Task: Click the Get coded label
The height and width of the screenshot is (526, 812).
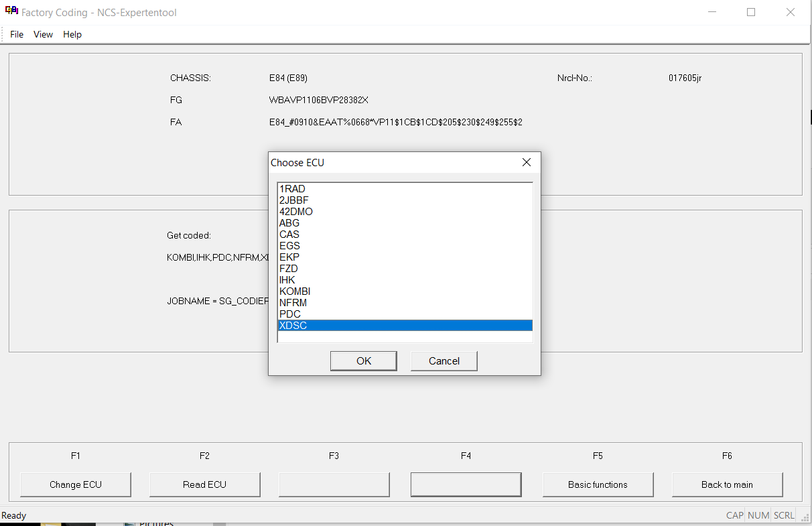Action: tap(189, 236)
